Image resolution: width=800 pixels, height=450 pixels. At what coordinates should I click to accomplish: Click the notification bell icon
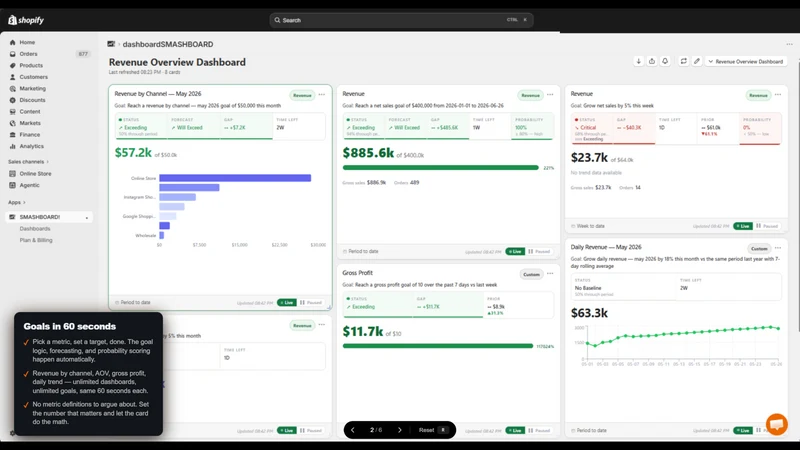(x=665, y=61)
